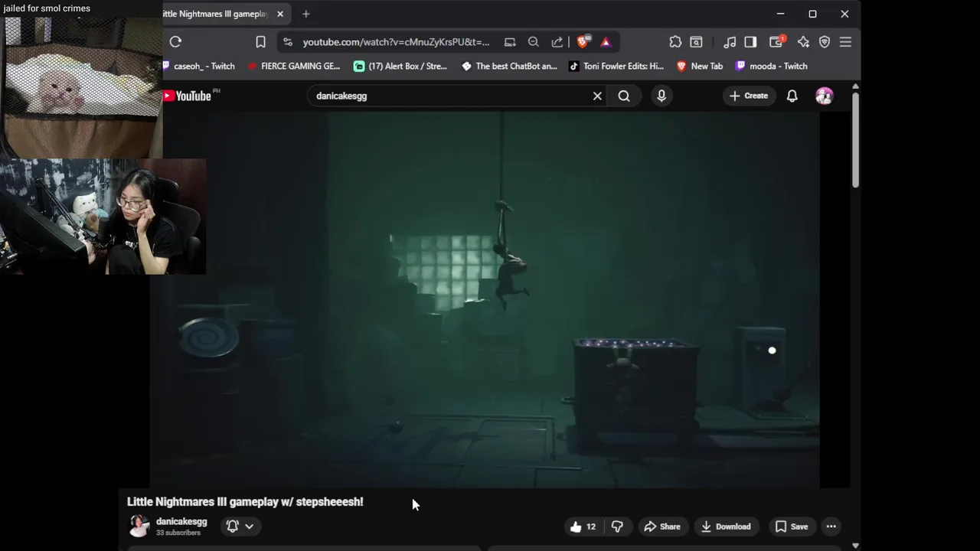This screenshot has height=551, width=980.
Task: Expand the subscription notification bell dropdown
Action: [x=240, y=526]
